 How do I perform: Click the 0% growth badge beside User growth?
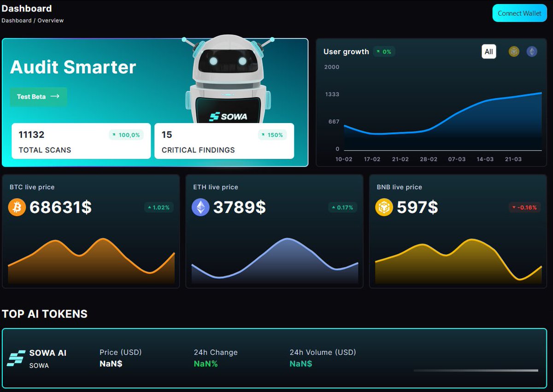click(385, 52)
